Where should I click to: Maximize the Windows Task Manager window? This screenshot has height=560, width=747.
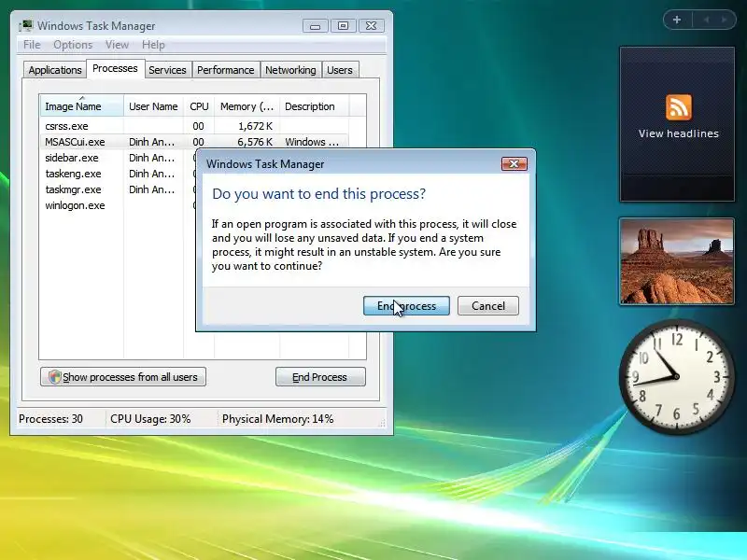tap(343, 26)
